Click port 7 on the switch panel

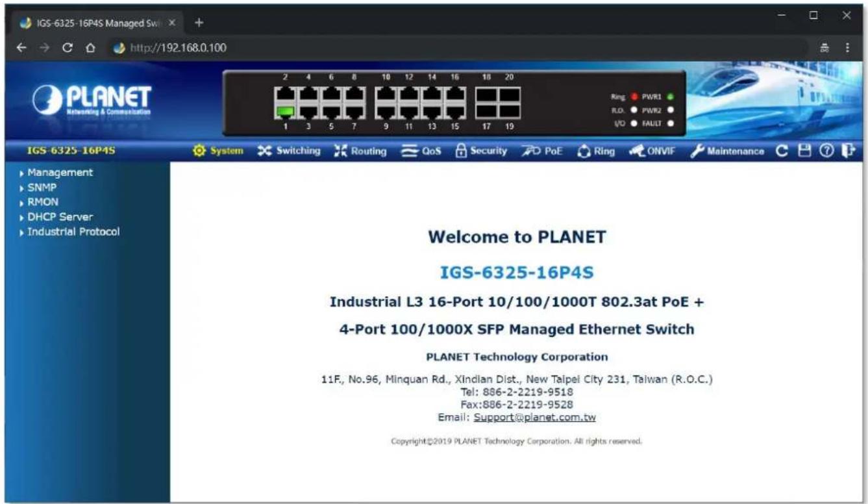click(354, 112)
